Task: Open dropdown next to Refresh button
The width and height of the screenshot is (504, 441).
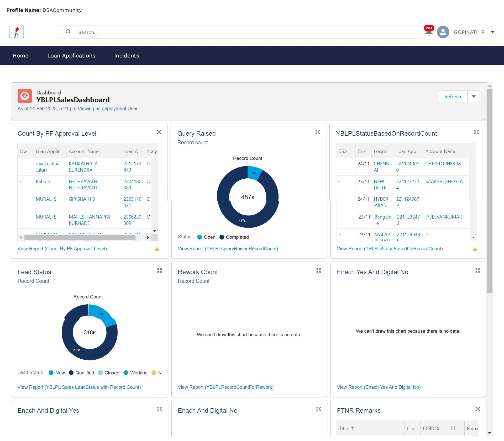Action: pyautogui.click(x=474, y=97)
